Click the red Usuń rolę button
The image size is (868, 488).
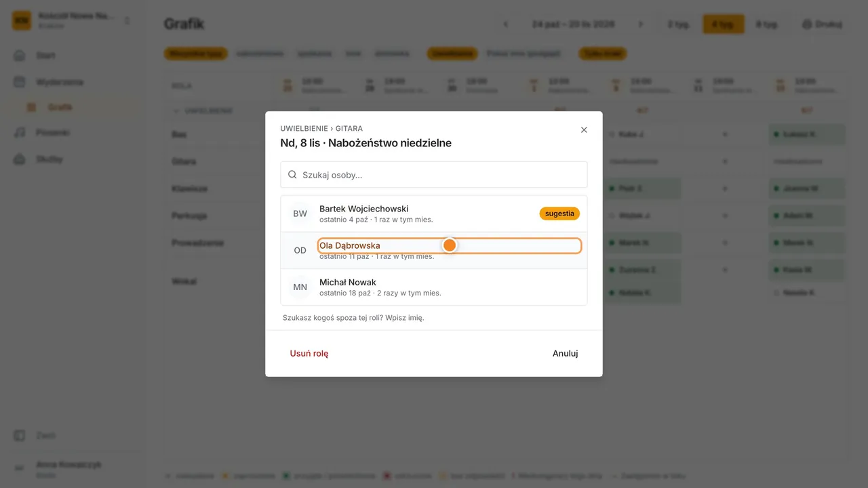click(x=309, y=353)
